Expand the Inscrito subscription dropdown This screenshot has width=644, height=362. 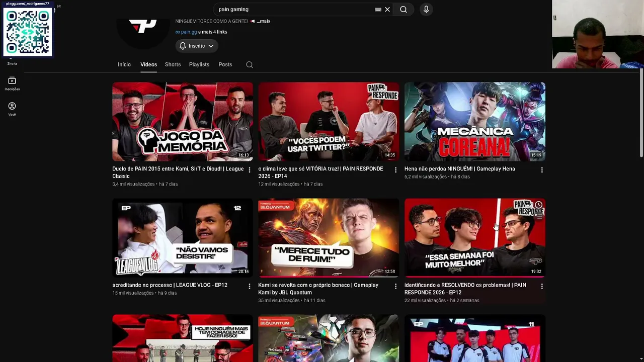point(197,46)
